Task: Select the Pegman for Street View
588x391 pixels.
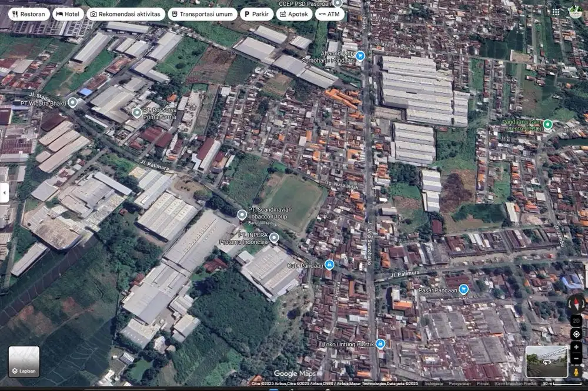Action: (x=576, y=371)
